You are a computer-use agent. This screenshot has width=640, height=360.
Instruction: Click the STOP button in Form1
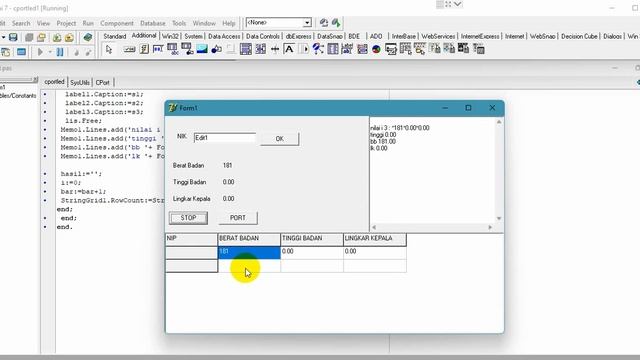coord(188,218)
